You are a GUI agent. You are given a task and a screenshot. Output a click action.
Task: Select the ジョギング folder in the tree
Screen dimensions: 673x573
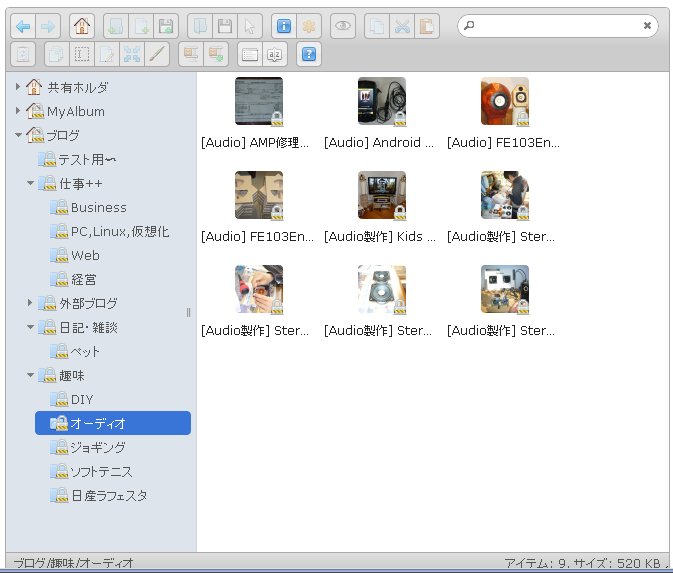[98, 447]
